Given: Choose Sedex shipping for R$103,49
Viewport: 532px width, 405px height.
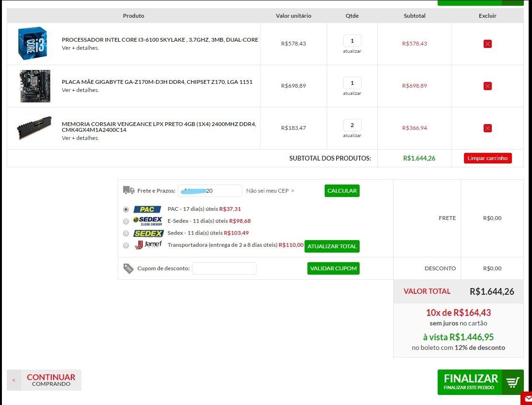Looking at the screenshot, I should click(x=126, y=233).
